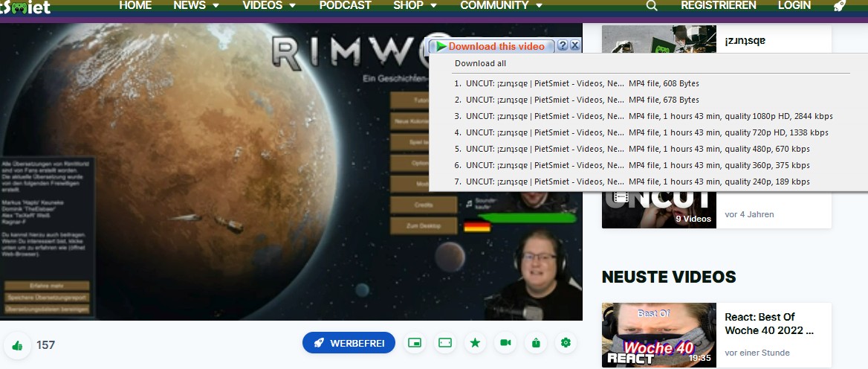Toggle theater mode icon below video
This screenshot has height=369, width=868.
[445, 343]
